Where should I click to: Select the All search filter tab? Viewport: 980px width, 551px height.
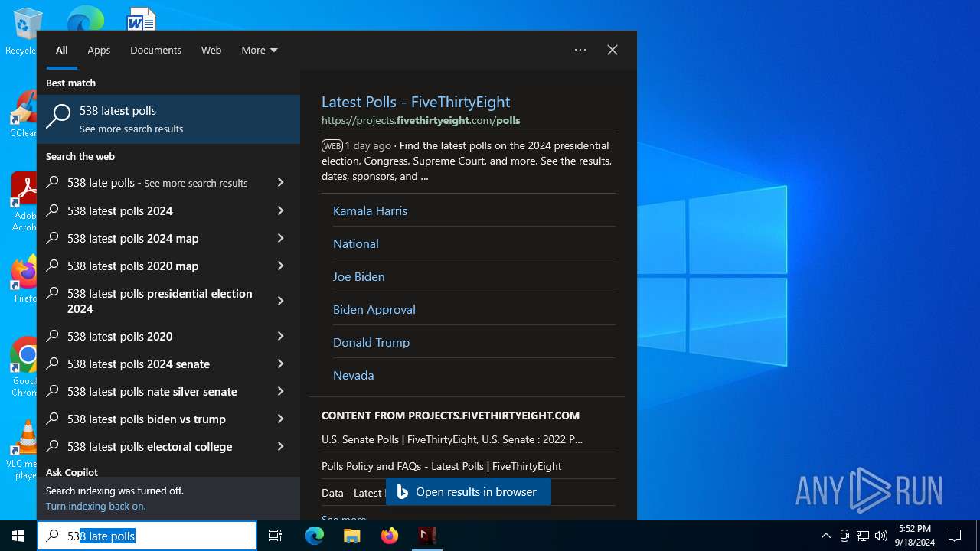62,50
